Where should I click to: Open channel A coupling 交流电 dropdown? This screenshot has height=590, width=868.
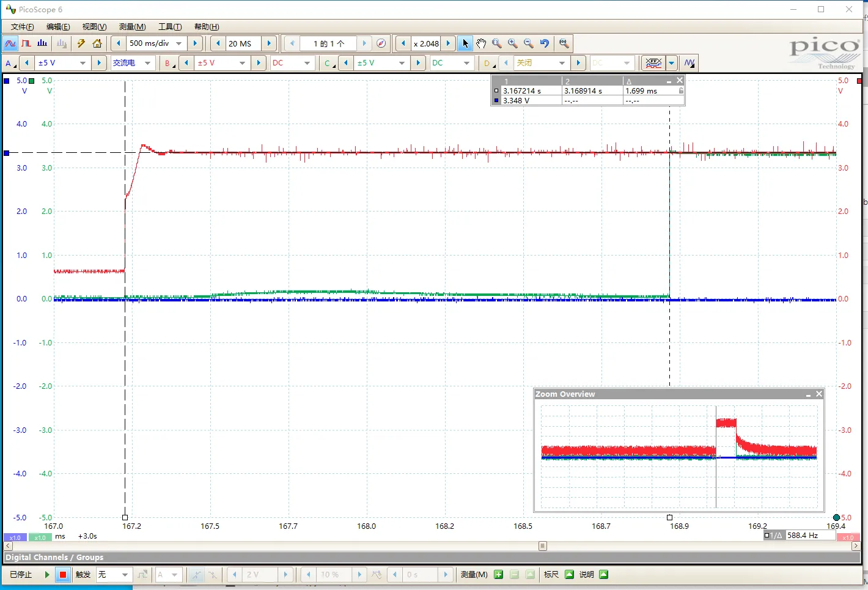click(147, 63)
